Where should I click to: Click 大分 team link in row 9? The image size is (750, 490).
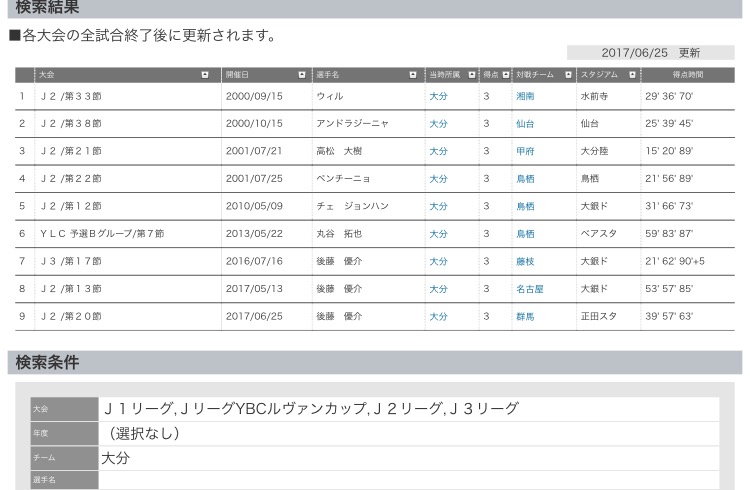438,316
